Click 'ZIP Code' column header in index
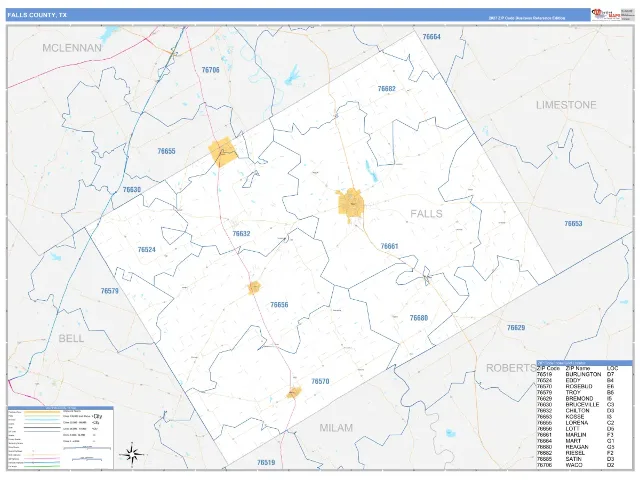The image size is (640, 480). (x=548, y=368)
